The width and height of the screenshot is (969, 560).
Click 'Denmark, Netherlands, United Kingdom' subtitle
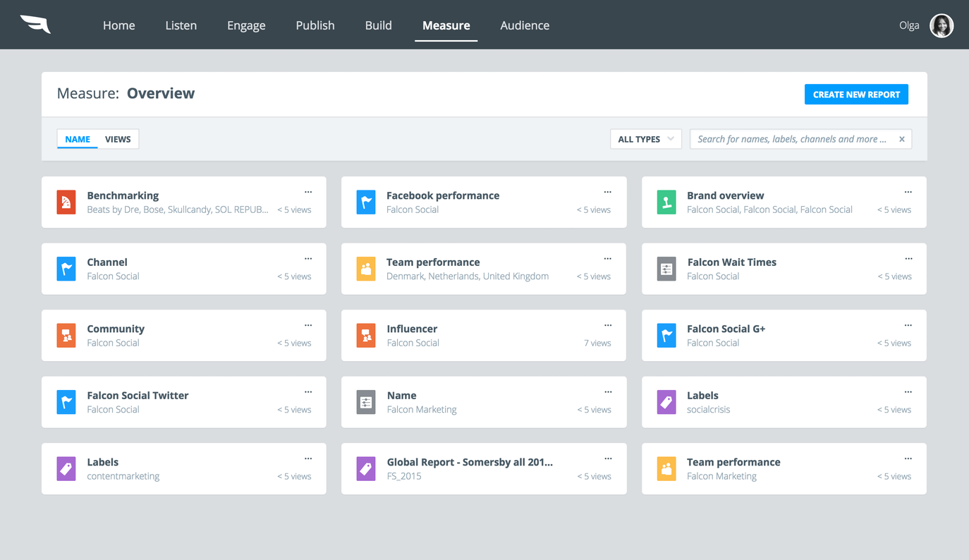coord(468,276)
